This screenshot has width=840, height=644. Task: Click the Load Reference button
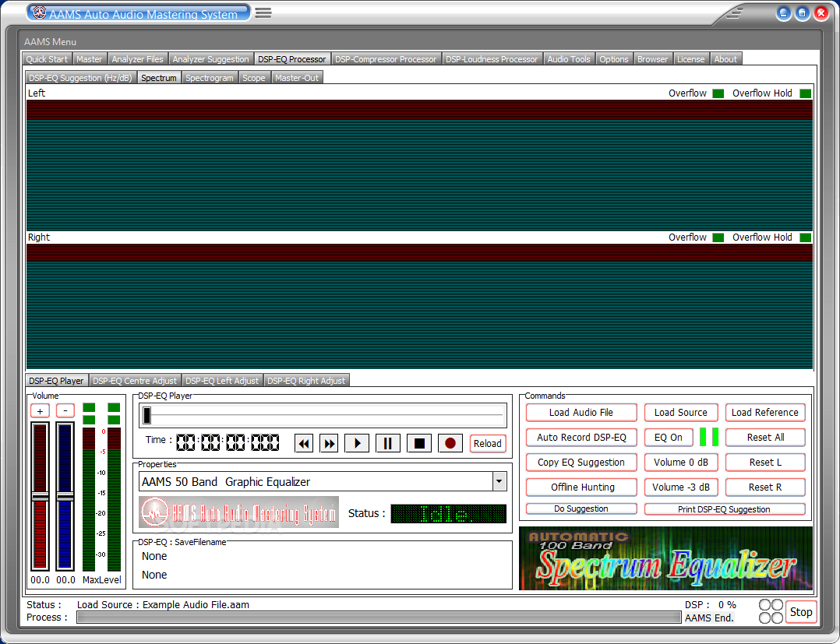click(x=765, y=412)
